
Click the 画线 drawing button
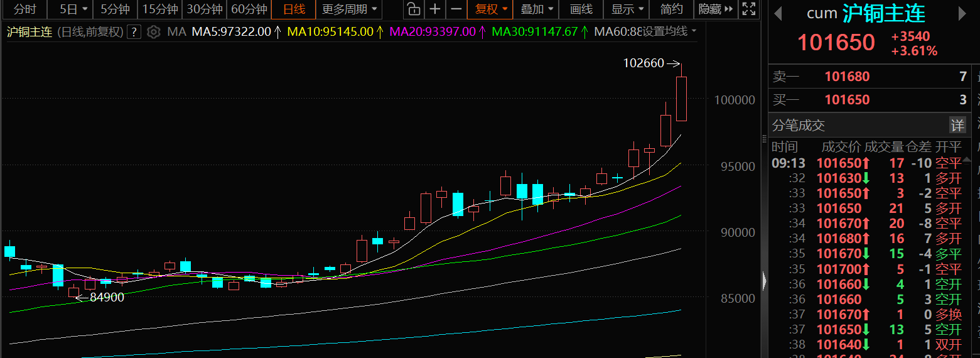581,9
